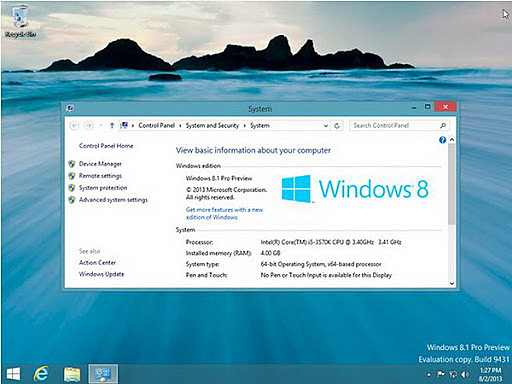Open the network tray icon
512x384 pixels.
[x=453, y=374]
